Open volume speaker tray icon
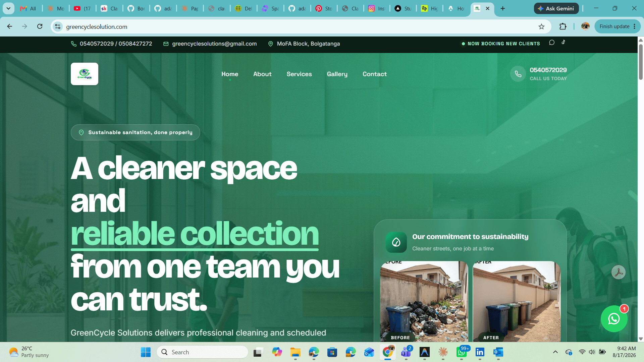 (592, 352)
